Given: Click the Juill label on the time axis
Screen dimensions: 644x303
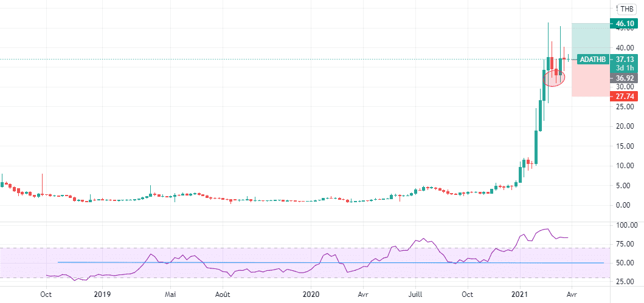Looking at the screenshot, I should (415, 294).
